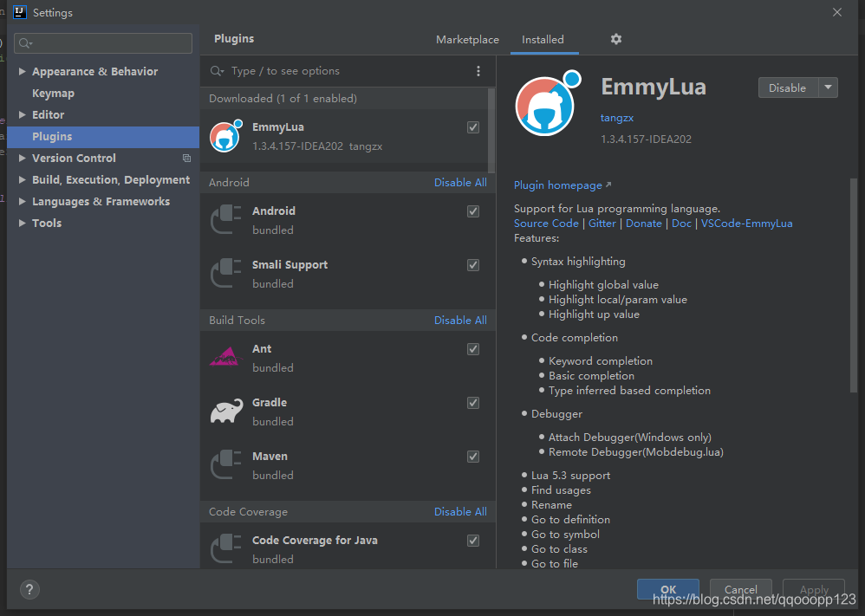Click the help question mark icon
This screenshot has height=616, width=865.
click(29, 589)
